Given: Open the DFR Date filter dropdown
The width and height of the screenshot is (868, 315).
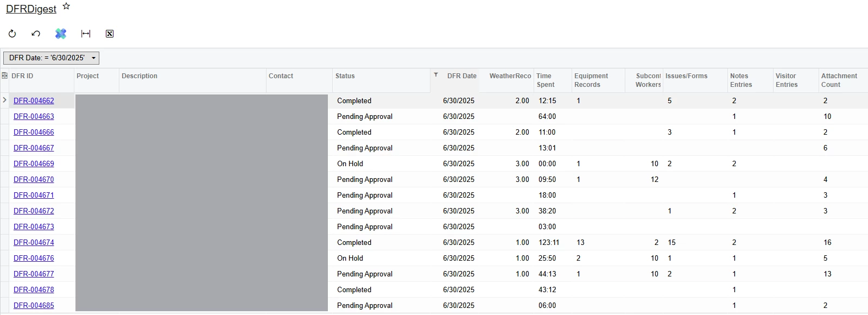Looking at the screenshot, I should pos(51,58).
